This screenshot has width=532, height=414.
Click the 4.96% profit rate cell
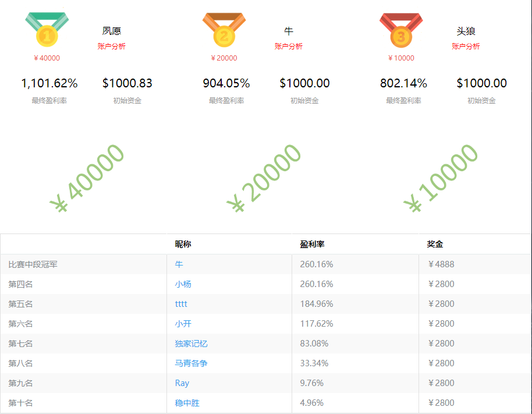pyautogui.click(x=312, y=403)
